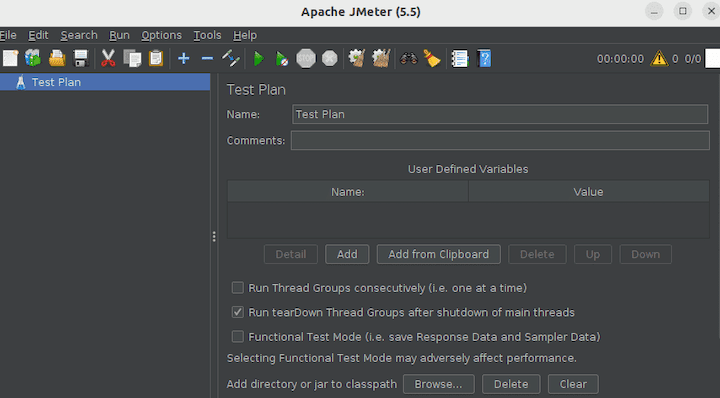Click the Clear All double broom icon

point(381,59)
